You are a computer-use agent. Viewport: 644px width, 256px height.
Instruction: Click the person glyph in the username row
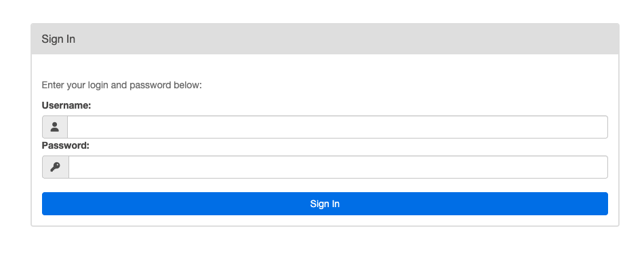[55, 127]
